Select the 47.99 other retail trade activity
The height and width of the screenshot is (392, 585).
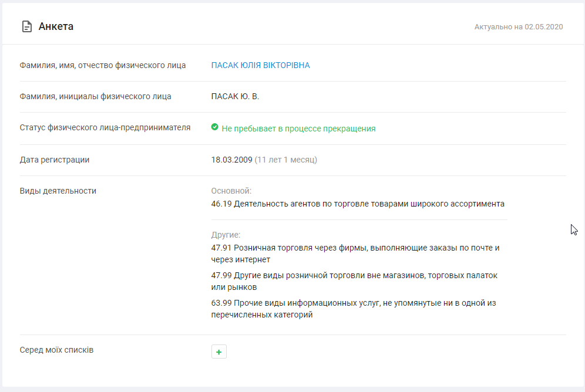click(x=354, y=281)
